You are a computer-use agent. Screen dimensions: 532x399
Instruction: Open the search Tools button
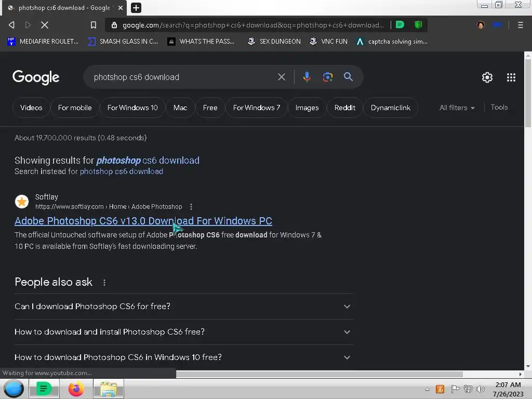[x=499, y=107]
